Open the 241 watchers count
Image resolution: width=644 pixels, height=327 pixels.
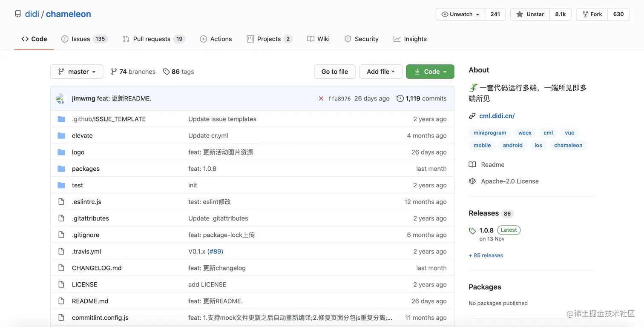495,14
